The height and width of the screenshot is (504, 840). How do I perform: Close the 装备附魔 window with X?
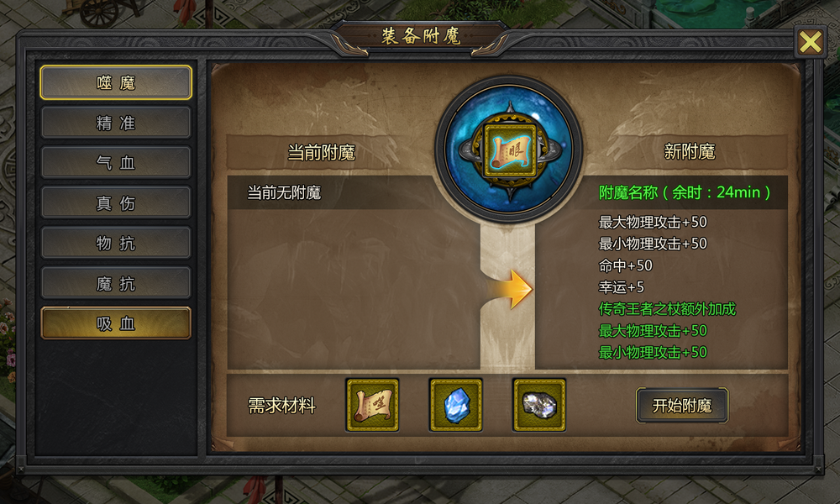pyautogui.click(x=810, y=42)
